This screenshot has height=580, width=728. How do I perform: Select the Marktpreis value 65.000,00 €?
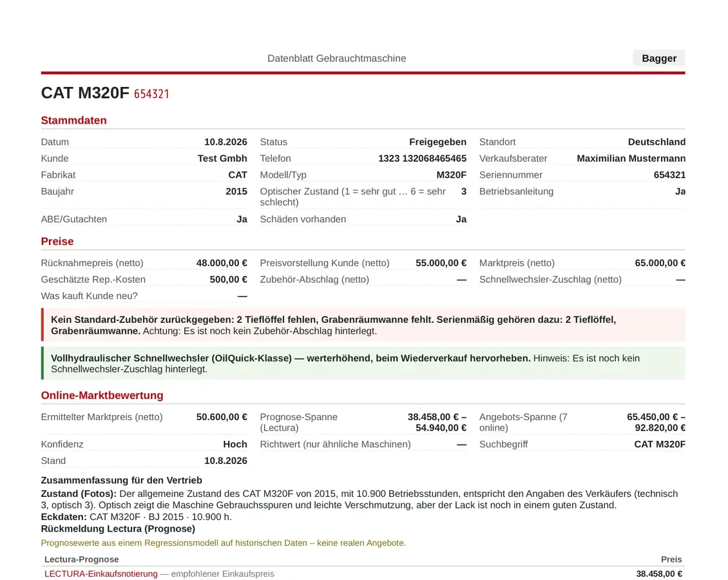click(660, 264)
